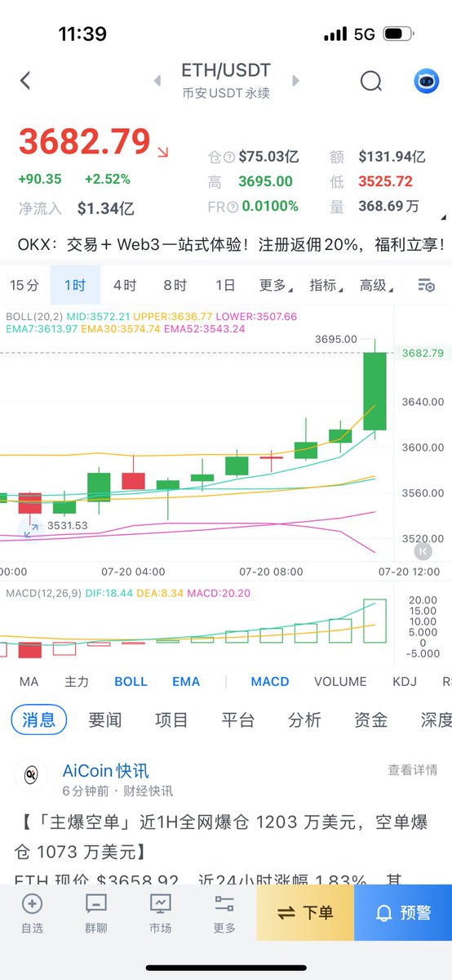Select the 项目 tab

171,719
